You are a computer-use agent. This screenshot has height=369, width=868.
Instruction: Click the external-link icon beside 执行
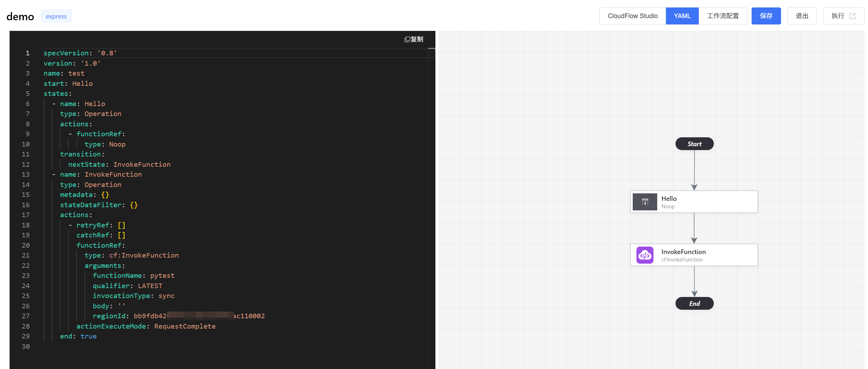point(853,16)
